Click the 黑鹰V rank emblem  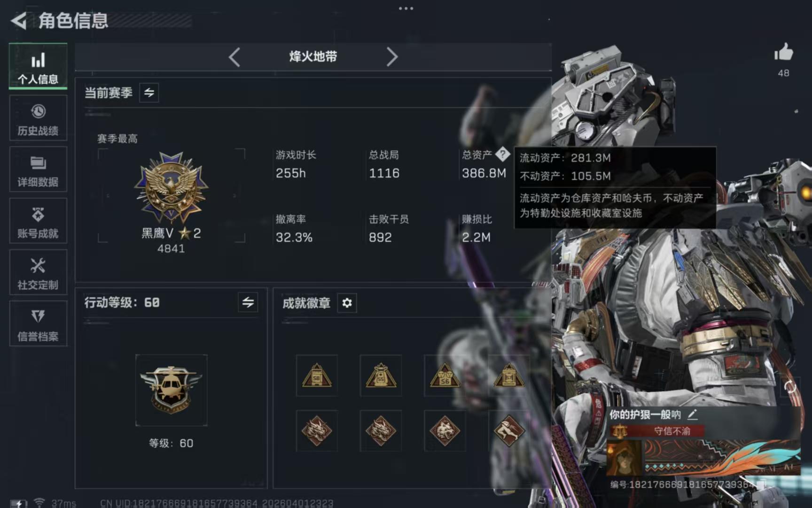click(171, 187)
